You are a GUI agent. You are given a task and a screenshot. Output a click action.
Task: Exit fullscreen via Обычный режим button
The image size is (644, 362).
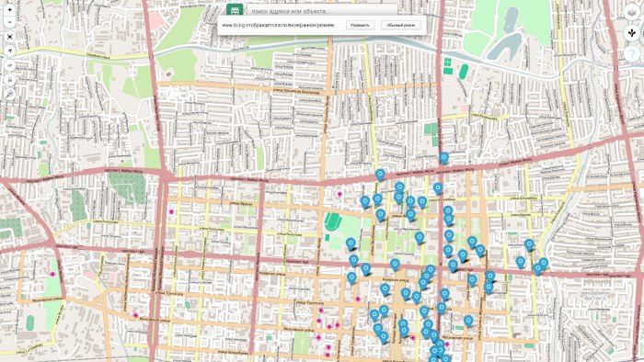[400, 25]
